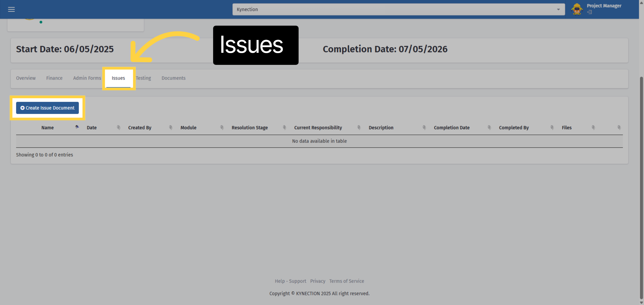Click the Current Responsibility header text
Viewport: 644px width, 305px height.
[318, 128]
